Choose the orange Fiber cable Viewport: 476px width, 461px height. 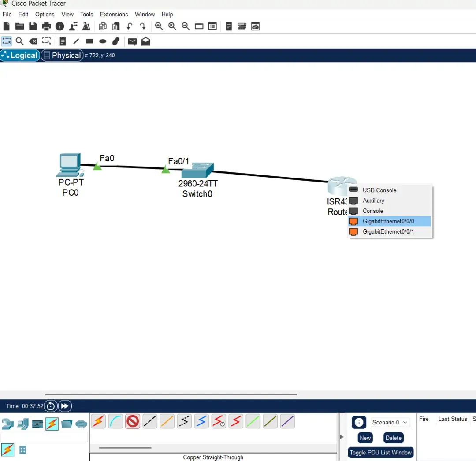167,421
